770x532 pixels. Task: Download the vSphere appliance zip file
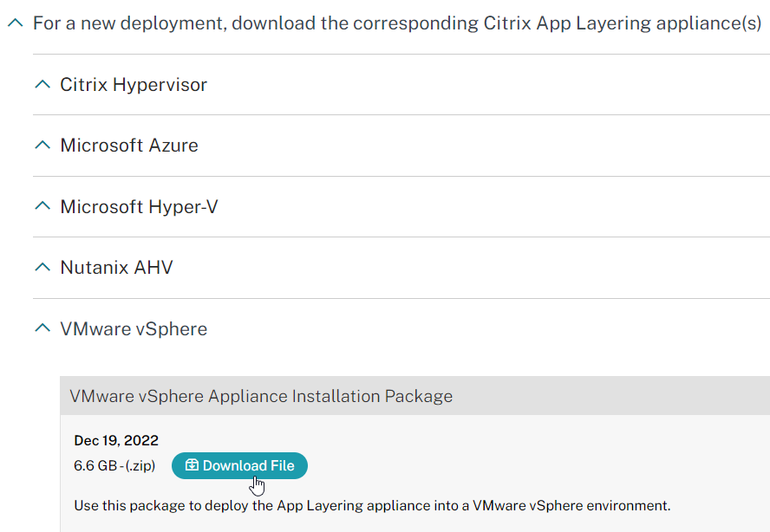click(239, 466)
